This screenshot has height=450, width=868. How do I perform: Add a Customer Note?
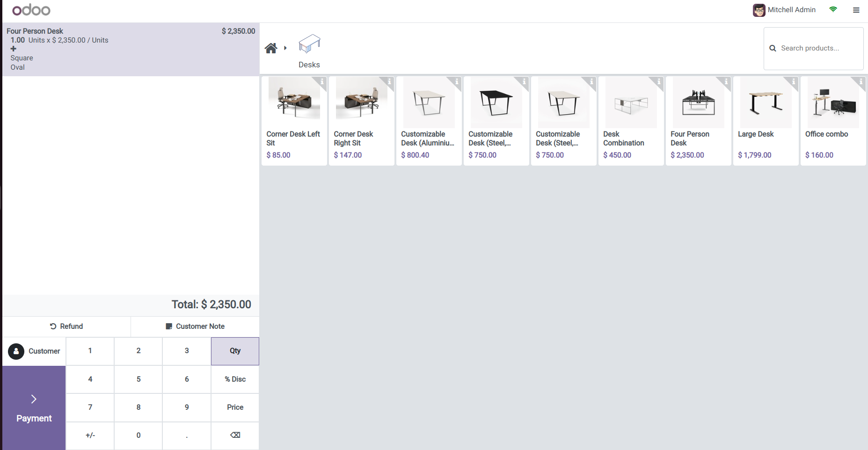click(195, 327)
